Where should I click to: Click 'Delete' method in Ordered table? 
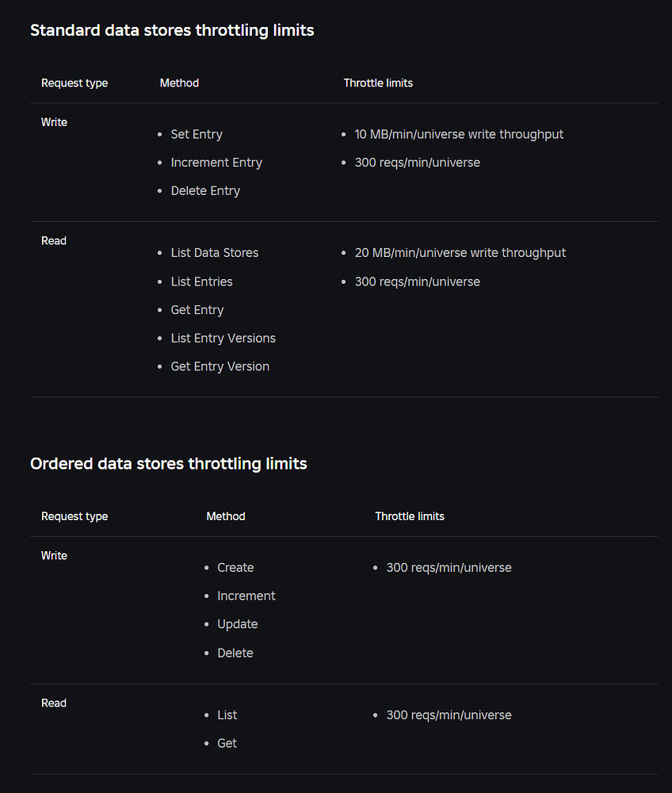click(x=235, y=653)
